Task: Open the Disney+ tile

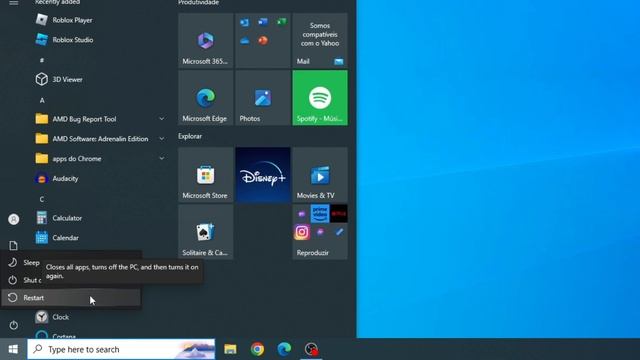Action: point(263,175)
